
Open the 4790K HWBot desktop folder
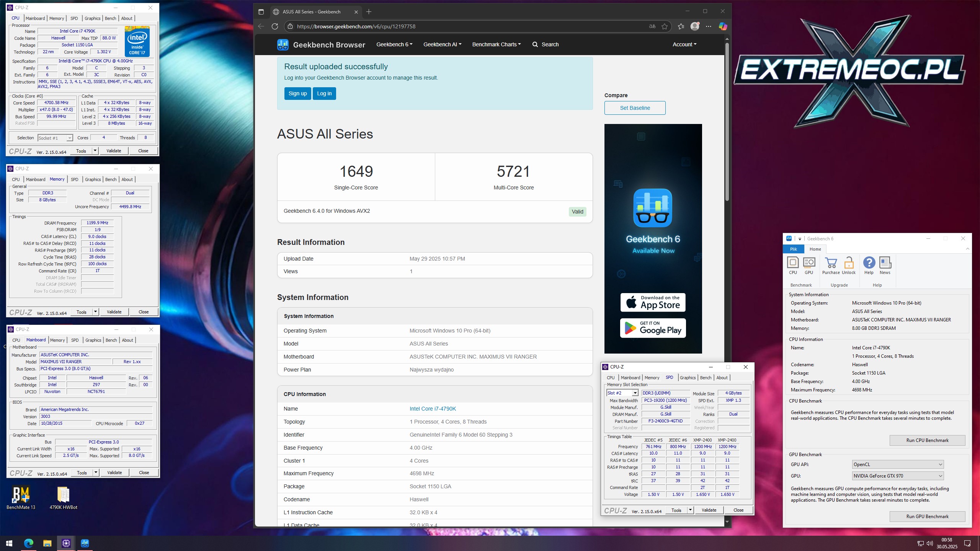coord(63,498)
